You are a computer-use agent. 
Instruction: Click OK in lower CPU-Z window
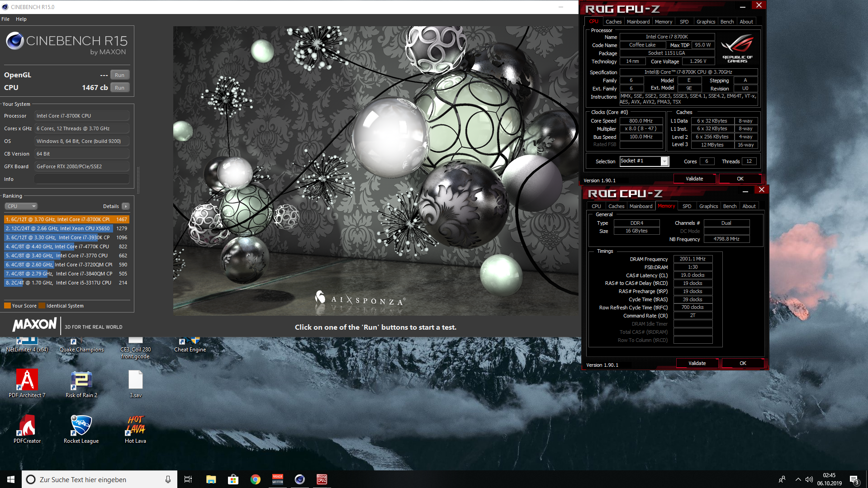[x=743, y=363]
